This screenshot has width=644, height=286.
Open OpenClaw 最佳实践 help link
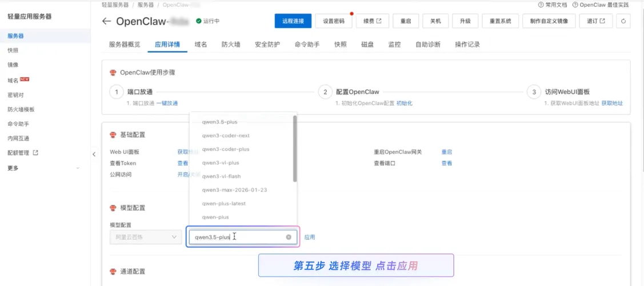click(601, 5)
